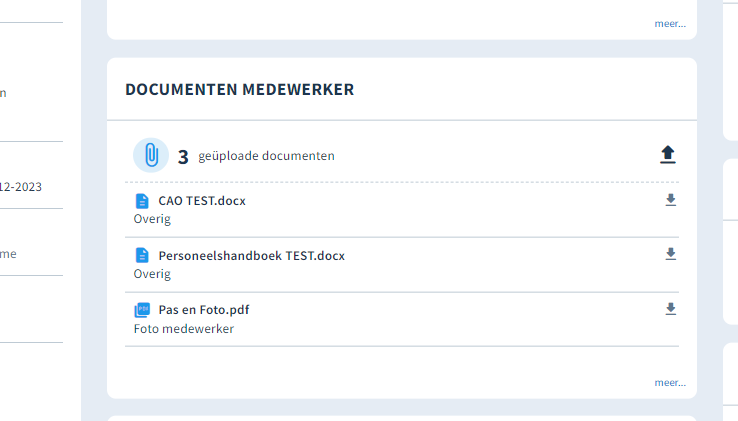This screenshot has height=421, width=738.
Task: Click the PDF icon for Pas en Foto
Action: [x=142, y=310]
